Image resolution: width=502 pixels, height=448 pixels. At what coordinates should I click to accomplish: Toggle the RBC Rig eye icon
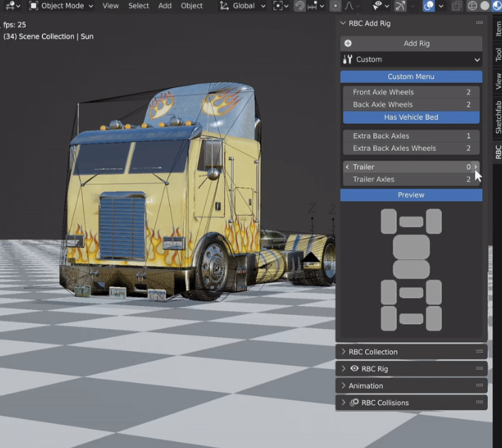point(354,368)
